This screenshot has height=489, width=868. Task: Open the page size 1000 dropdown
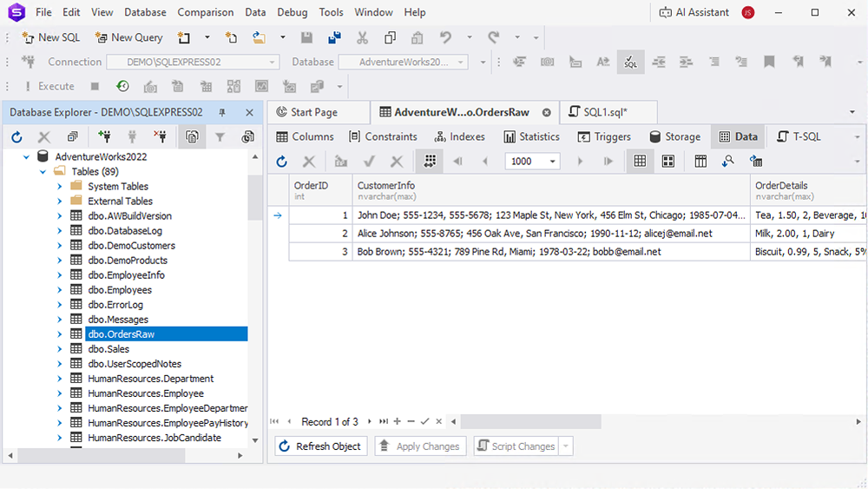pos(553,162)
